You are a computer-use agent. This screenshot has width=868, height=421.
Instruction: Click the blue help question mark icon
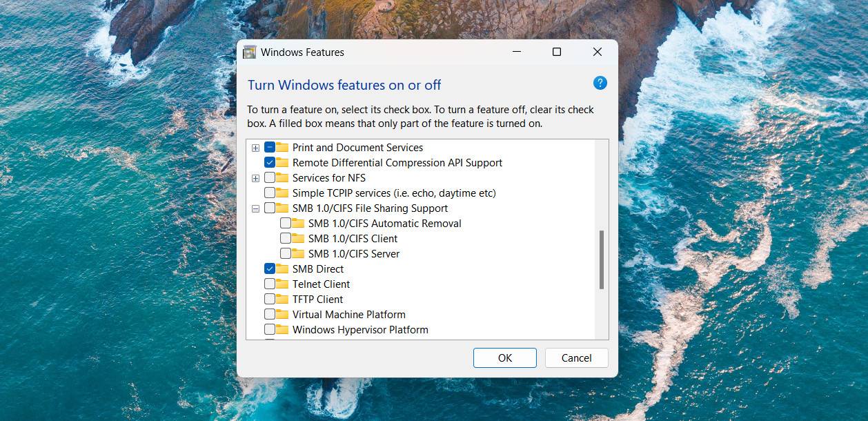click(600, 83)
